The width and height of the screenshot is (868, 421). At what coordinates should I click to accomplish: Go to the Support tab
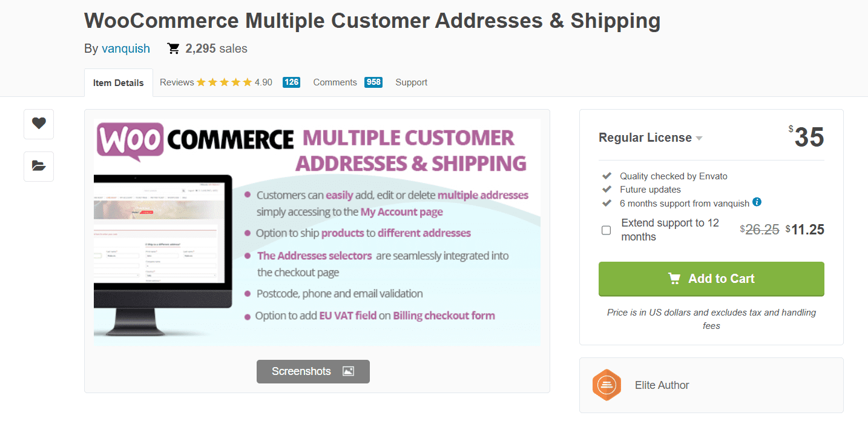(x=411, y=82)
